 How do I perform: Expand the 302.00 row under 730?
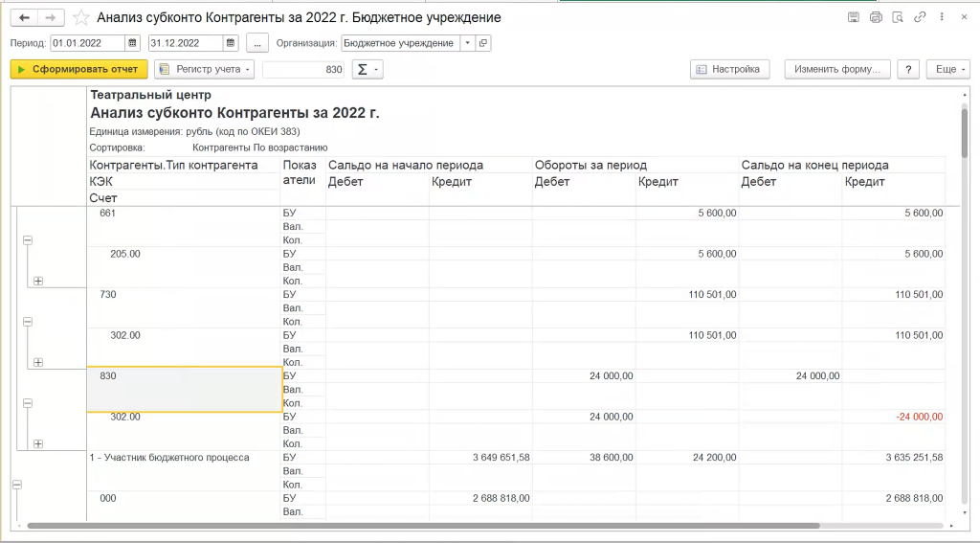click(x=38, y=362)
